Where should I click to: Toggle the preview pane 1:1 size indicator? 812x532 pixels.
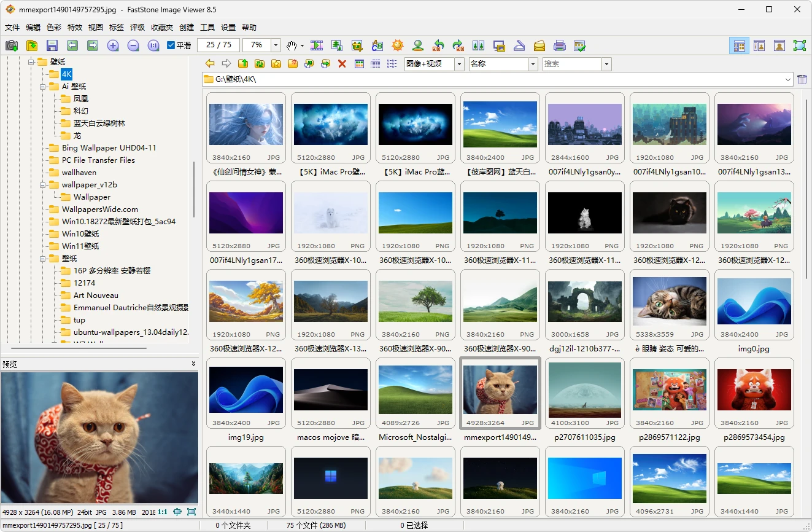[x=163, y=512]
